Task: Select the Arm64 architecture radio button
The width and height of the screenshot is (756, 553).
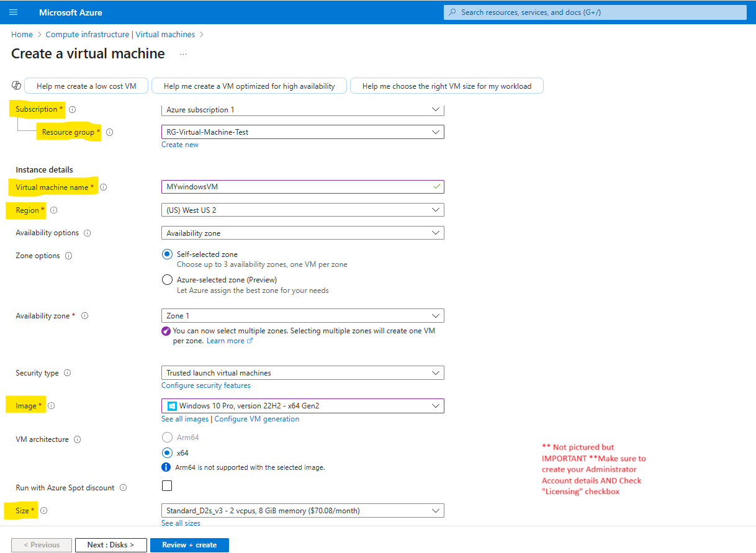Action: [167, 438]
